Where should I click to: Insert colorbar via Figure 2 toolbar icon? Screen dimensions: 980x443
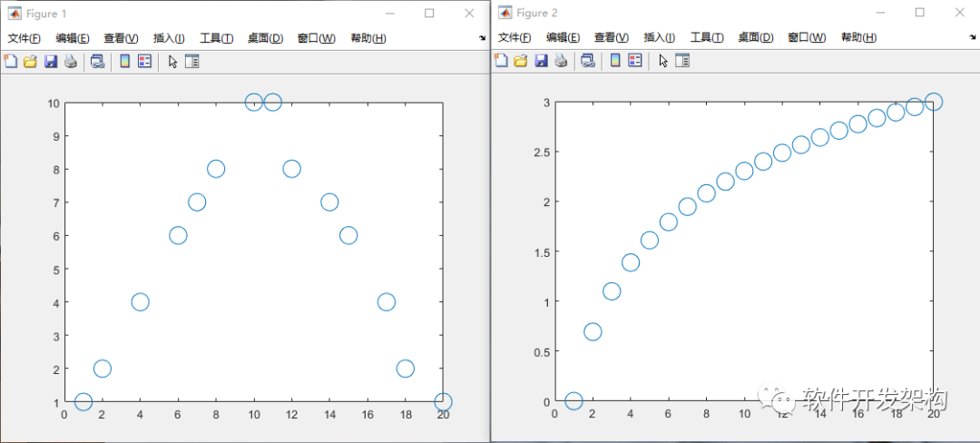click(x=615, y=60)
